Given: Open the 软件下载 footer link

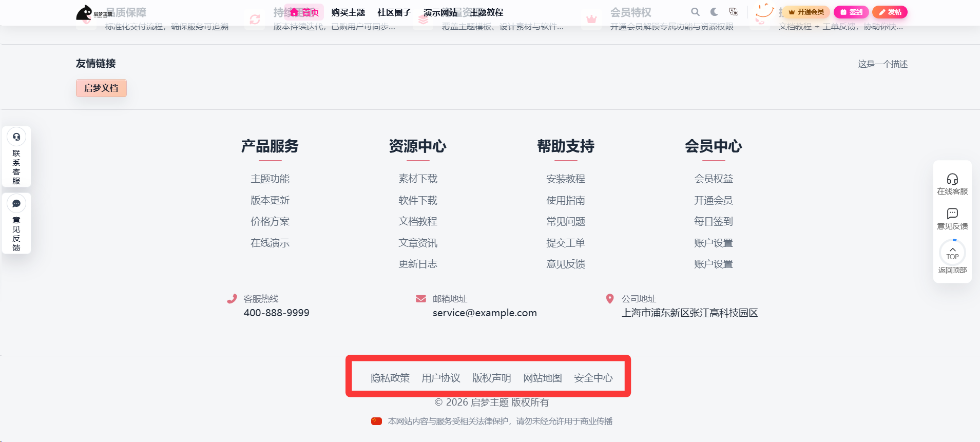Looking at the screenshot, I should [x=418, y=200].
